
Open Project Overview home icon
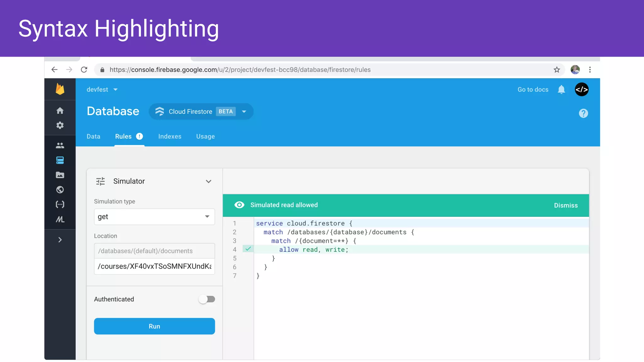[60, 111]
